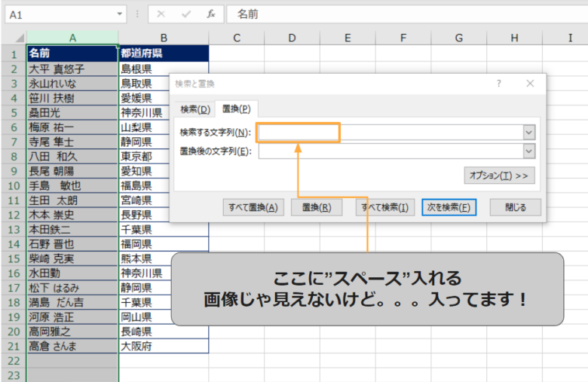Image resolution: width=588 pixels, height=382 pixels.
Task: Click cell 本田鉄二
Action: click(x=72, y=229)
